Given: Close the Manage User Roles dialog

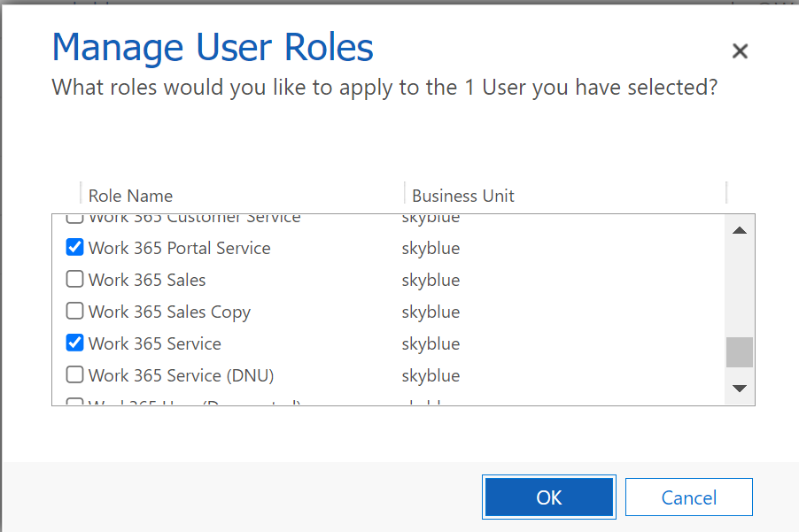Looking at the screenshot, I should [x=740, y=51].
